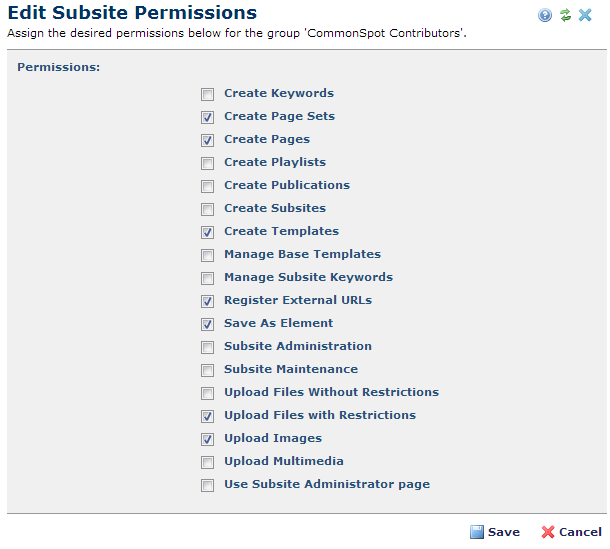Close the Edit Subsite Permissions dialog

point(585,15)
